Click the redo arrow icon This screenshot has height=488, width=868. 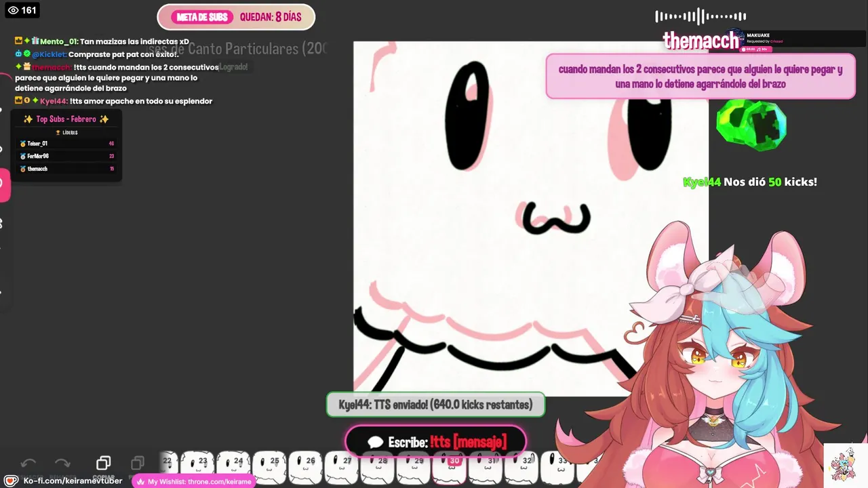point(62,464)
